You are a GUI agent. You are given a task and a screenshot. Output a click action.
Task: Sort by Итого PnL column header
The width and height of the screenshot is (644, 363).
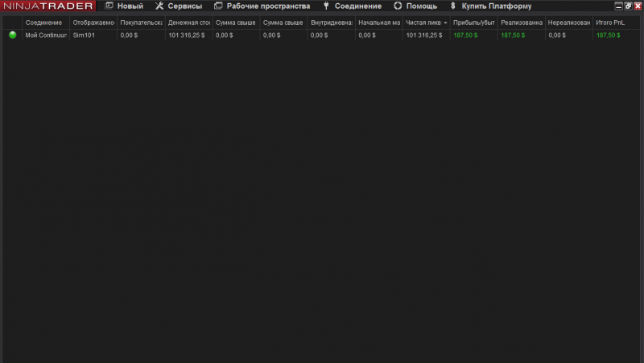(x=616, y=23)
